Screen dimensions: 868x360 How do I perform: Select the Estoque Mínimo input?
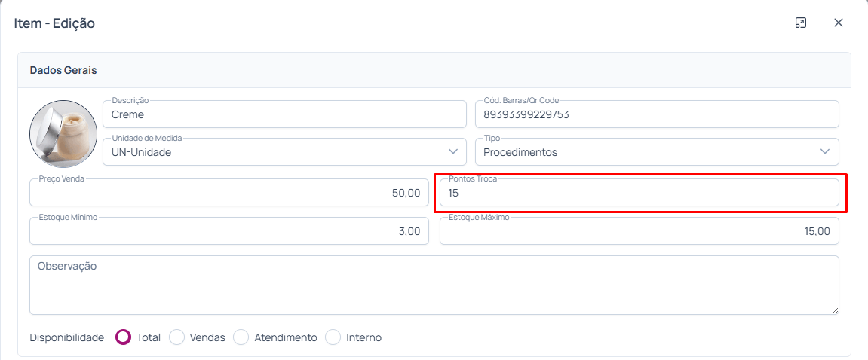point(229,230)
